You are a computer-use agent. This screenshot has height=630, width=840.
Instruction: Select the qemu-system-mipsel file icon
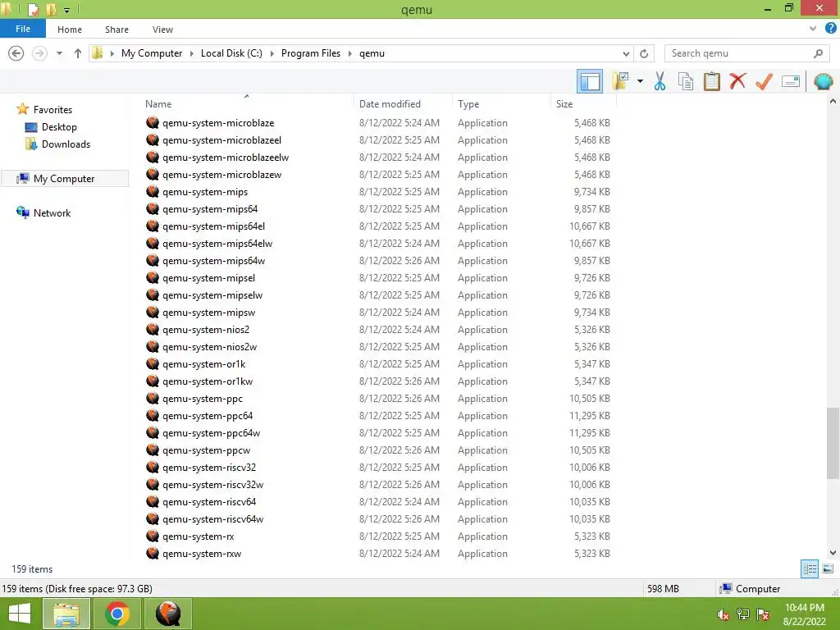(x=153, y=277)
